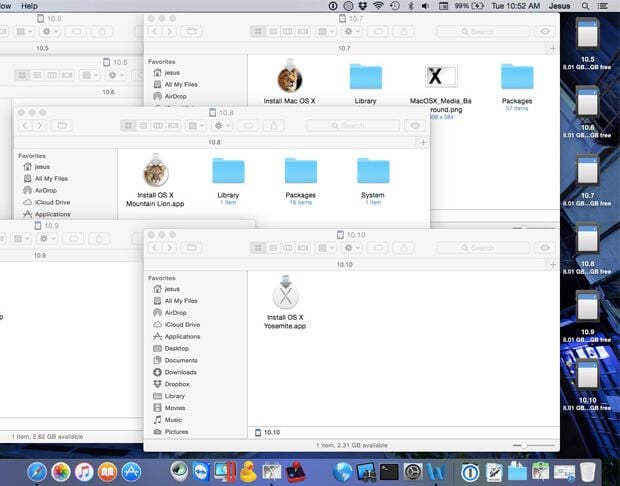Open Terminal from the Dock
The height and width of the screenshot is (486, 620).
(389, 472)
